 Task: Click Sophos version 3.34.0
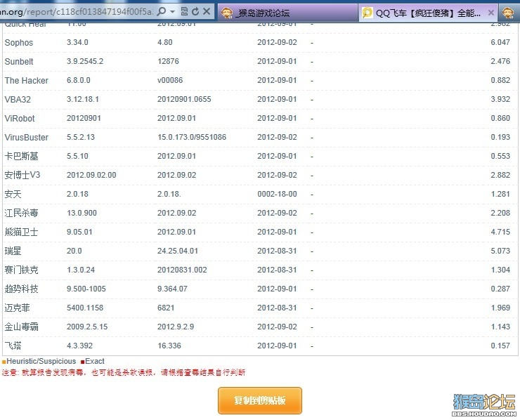tap(77, 42)
